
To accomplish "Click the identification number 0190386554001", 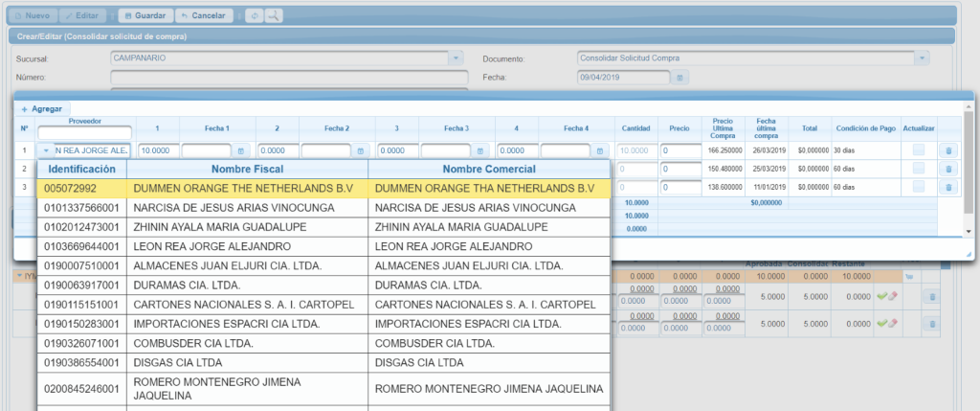I will point(81,363).
